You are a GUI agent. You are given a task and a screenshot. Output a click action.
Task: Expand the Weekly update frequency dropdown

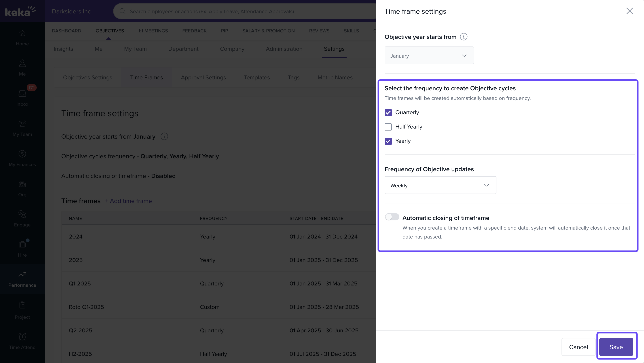coord(440,185)
